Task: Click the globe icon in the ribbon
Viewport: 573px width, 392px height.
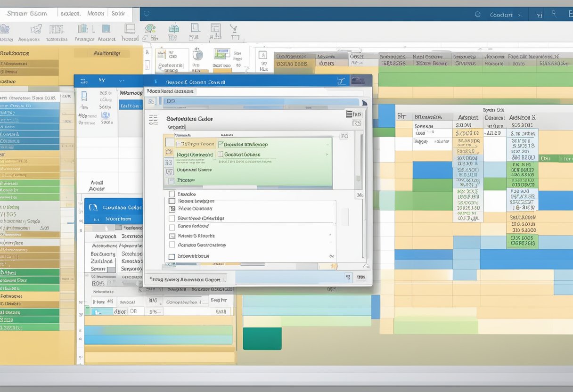Action: [x=150, y=29]
